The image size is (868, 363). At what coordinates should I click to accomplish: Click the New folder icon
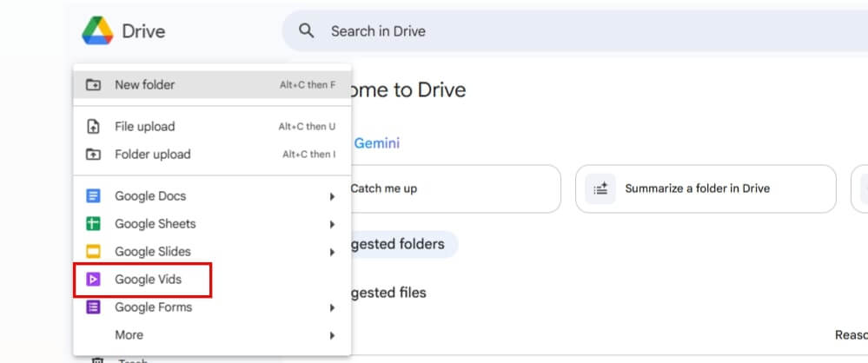pyautogui.click(x=93, y=84)
